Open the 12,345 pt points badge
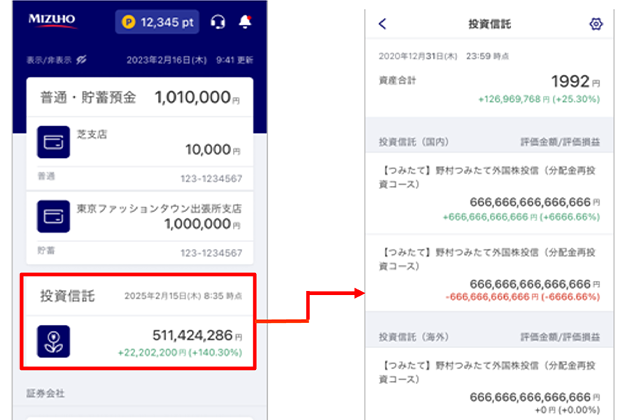630x420 pixels. [x=157, y=22]
